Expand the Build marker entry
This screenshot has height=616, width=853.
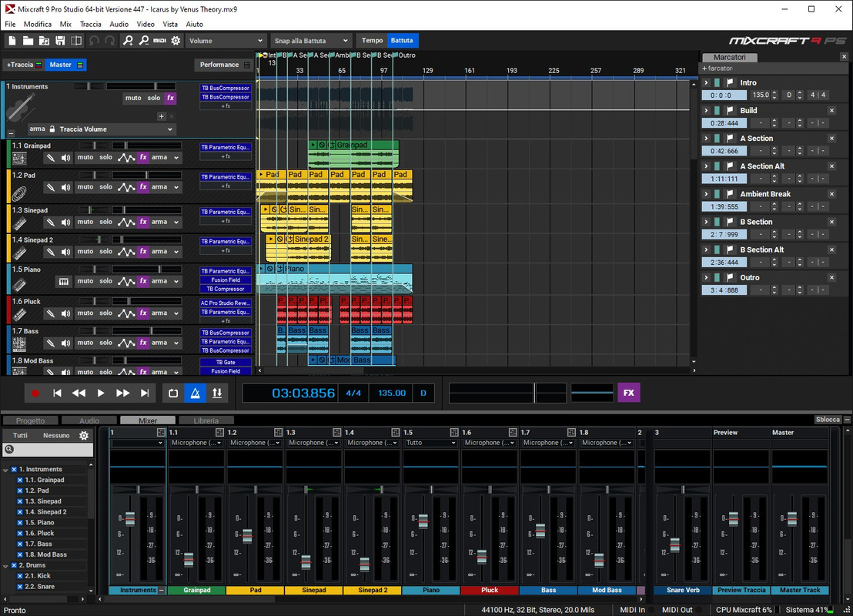pos(706,110)
